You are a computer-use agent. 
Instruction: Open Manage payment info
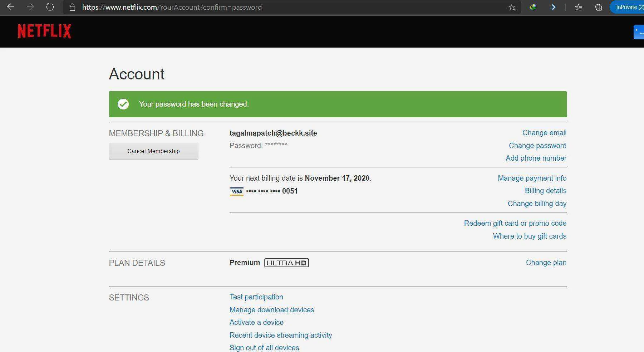click(532, 178)
